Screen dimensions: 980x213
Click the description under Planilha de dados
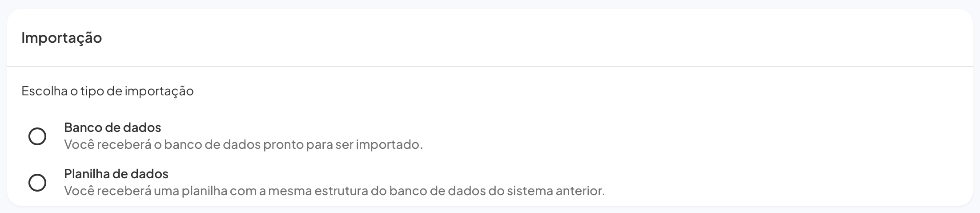pyautogui.click(x=334, y=191)
